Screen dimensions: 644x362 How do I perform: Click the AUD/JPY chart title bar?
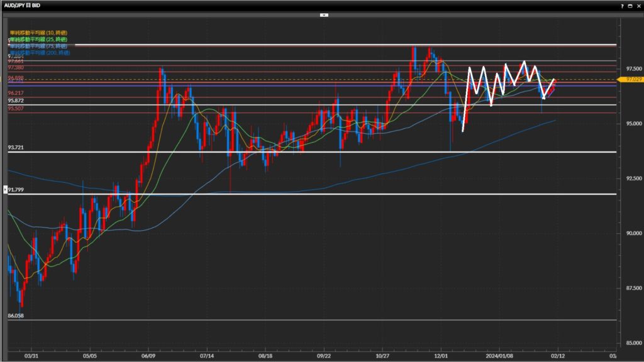pos(252,5)
